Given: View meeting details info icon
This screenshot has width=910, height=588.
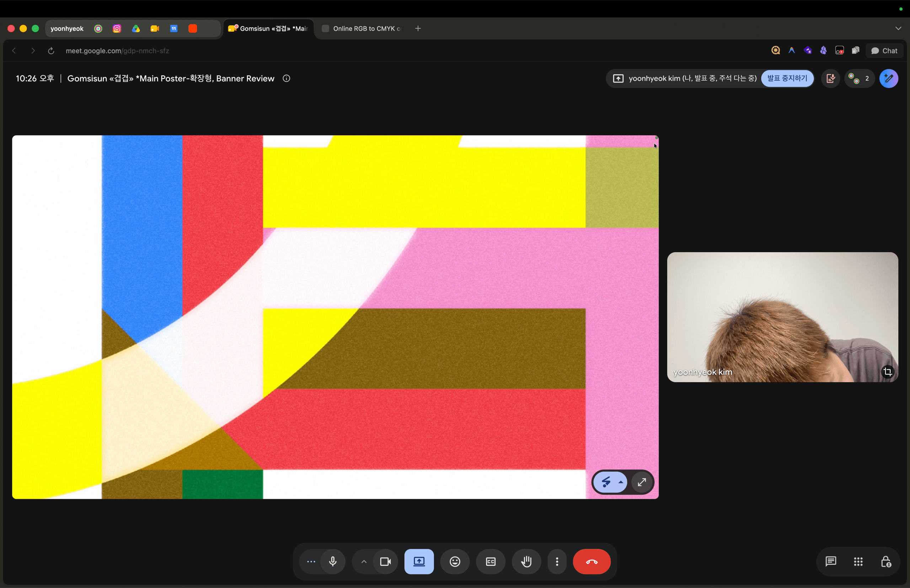Looking at the screenshot, I should (x=287, y=78).
